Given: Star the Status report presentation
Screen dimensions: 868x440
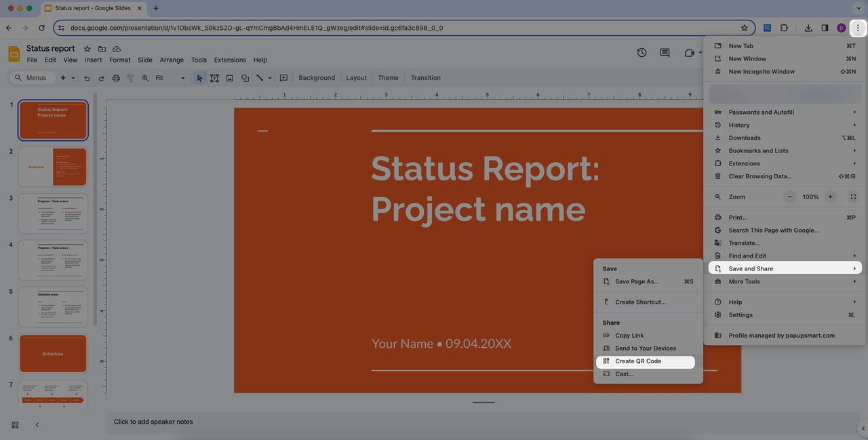Looking at the screenshot, I should 87,49.
